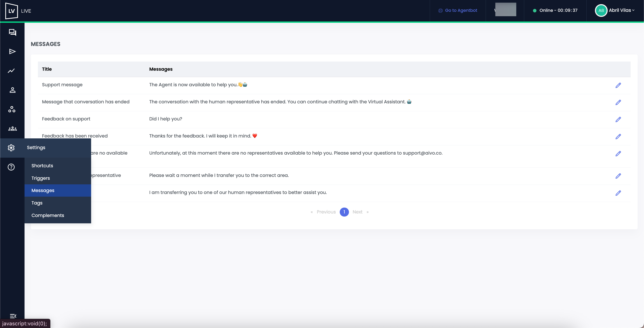Select Shortcuts in Settings submenu

click(x=42, y=166)
